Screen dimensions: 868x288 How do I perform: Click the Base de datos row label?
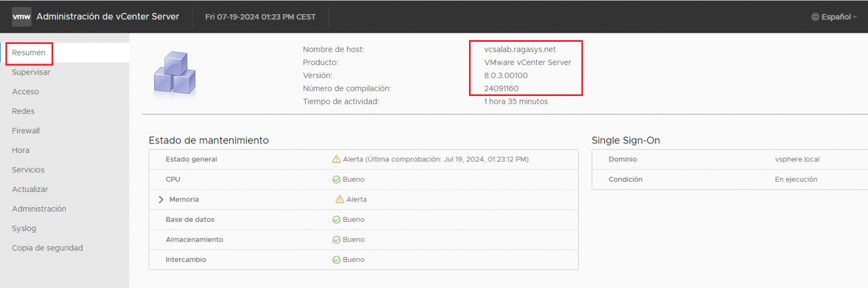pyautogui.click(x=190, y=219)
